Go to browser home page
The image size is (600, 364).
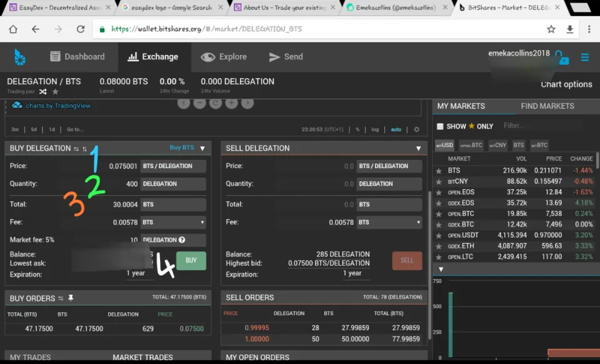(x=13, y=29)
